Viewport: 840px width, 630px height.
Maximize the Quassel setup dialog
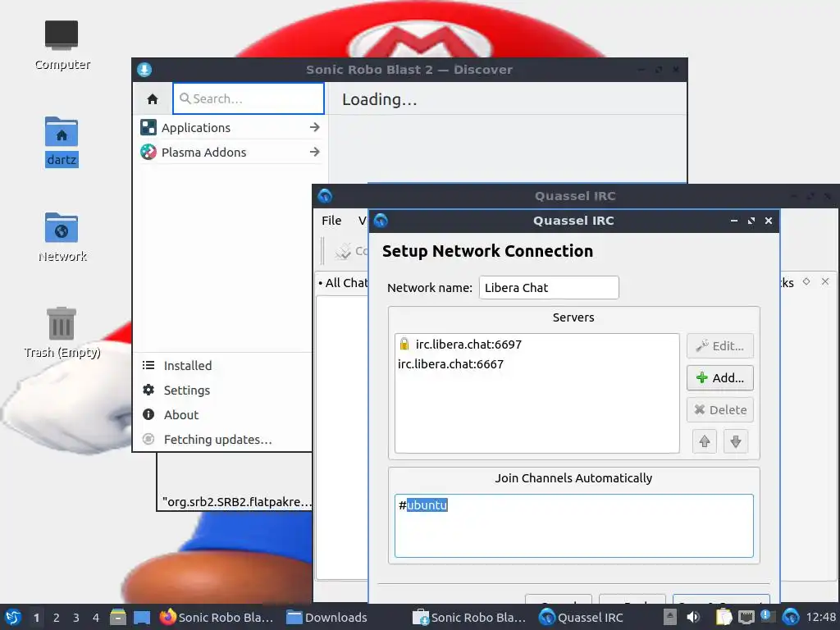(x=751, y=221)
